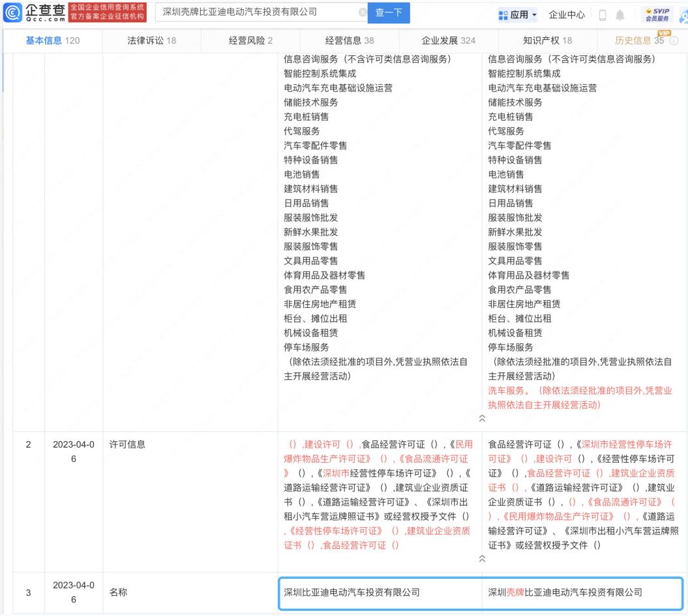Screen dimensions: 688x616
Task: Go to 企业中心
Action: (x=567, y=15)
